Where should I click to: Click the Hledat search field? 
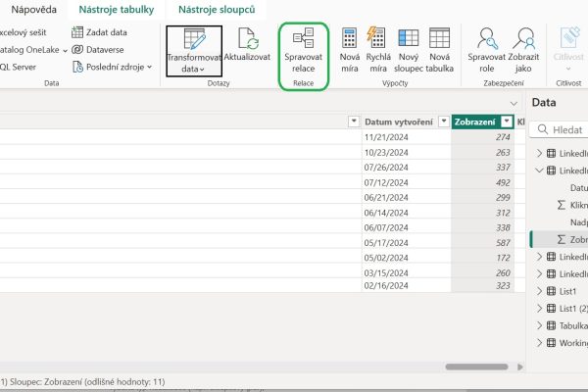[x=561, y=129]
